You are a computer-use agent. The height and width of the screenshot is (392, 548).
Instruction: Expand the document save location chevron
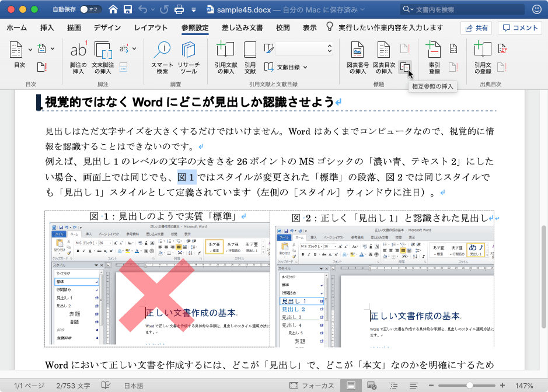[362, 9]
